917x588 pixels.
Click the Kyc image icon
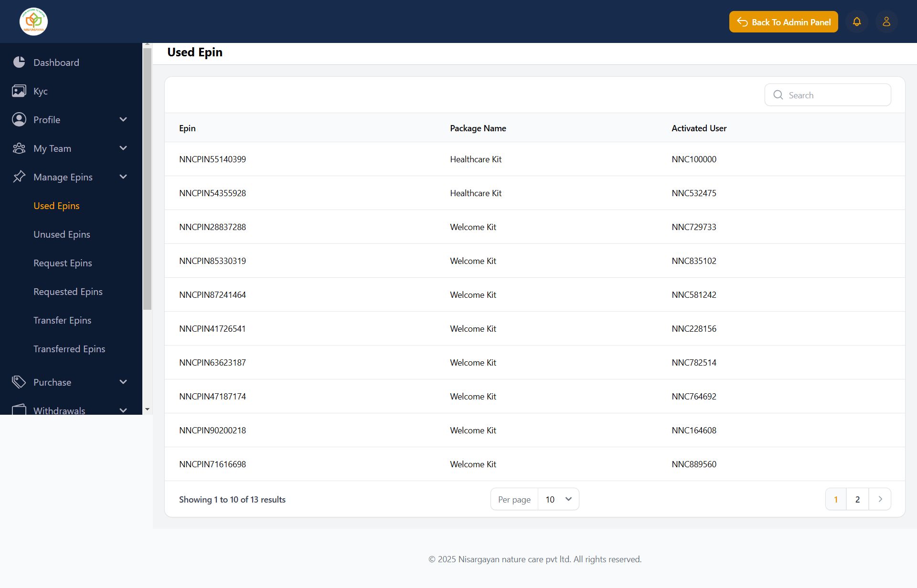tap(19, 91)
